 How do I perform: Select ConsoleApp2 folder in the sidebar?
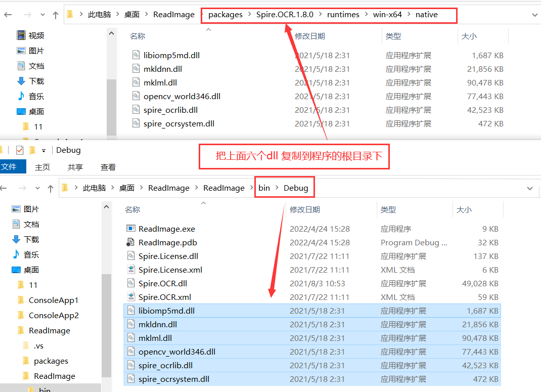[x=54, y=315]
